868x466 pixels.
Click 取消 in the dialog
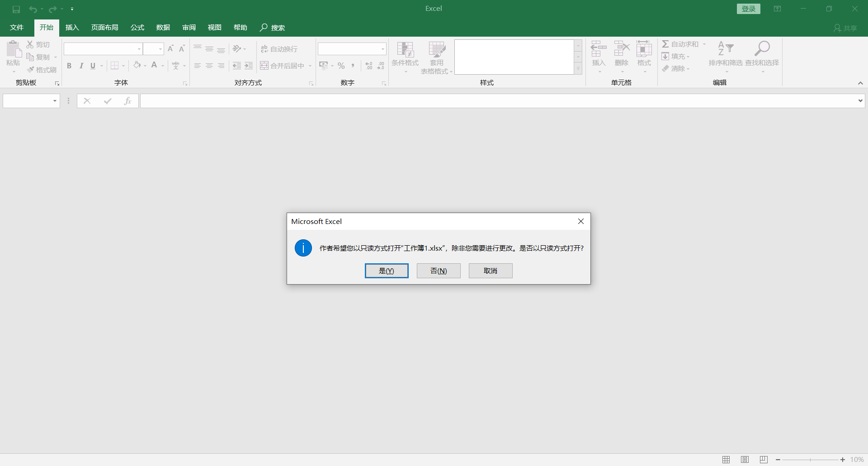click(x=490, y=271)
